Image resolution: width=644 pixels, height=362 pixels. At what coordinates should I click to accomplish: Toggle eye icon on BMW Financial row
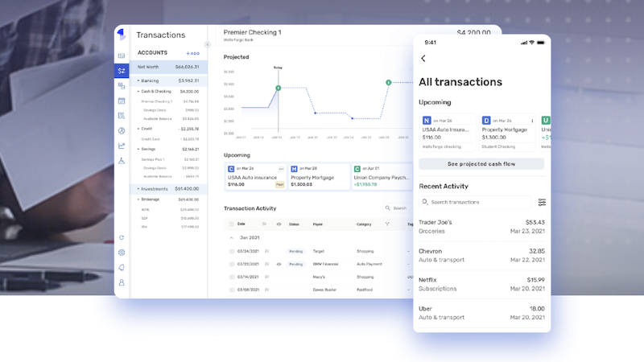[x=279, y=264]
